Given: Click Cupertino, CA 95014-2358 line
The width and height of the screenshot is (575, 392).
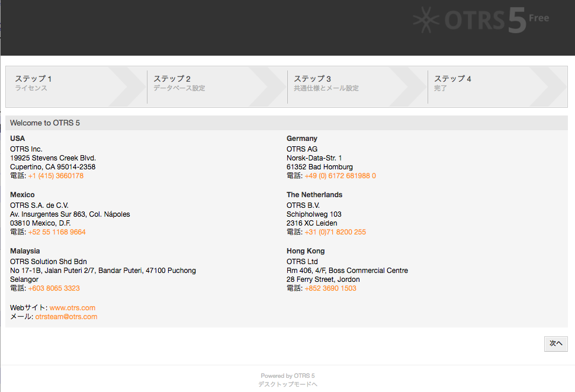Looking at the screenshot, I should (53, 167).
